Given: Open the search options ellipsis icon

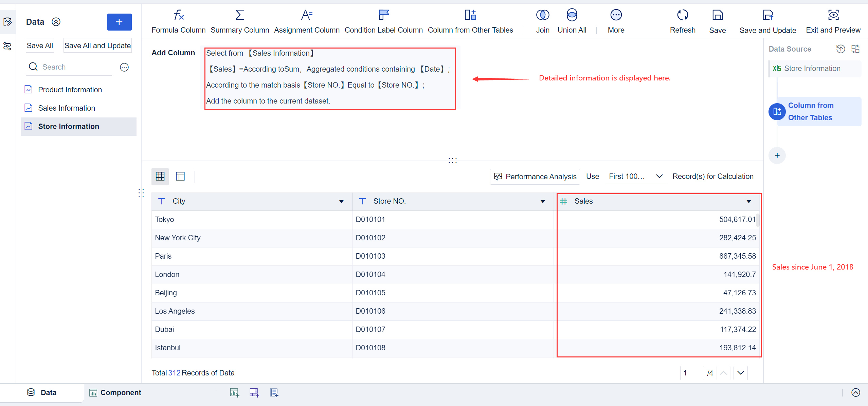Looking at the screenshot, I should point(124,67).
